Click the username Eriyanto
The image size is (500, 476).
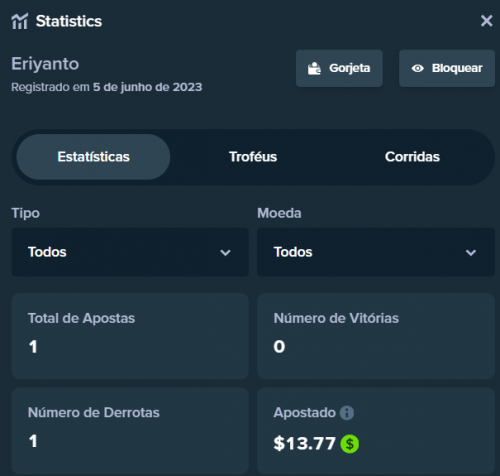(x=45, y=64)
